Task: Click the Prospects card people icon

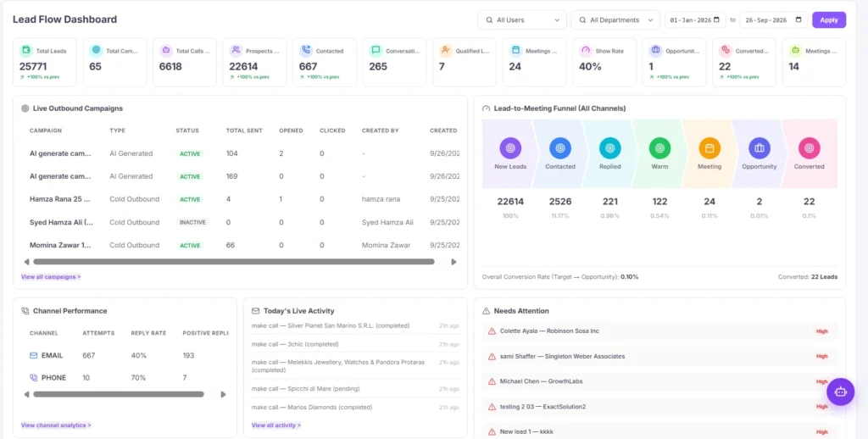Action: [x=236, y=50]
